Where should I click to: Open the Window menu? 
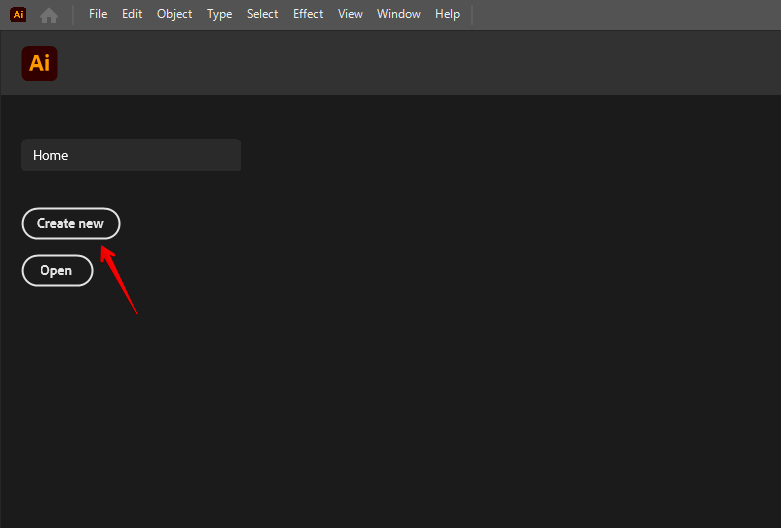(398, 14)
